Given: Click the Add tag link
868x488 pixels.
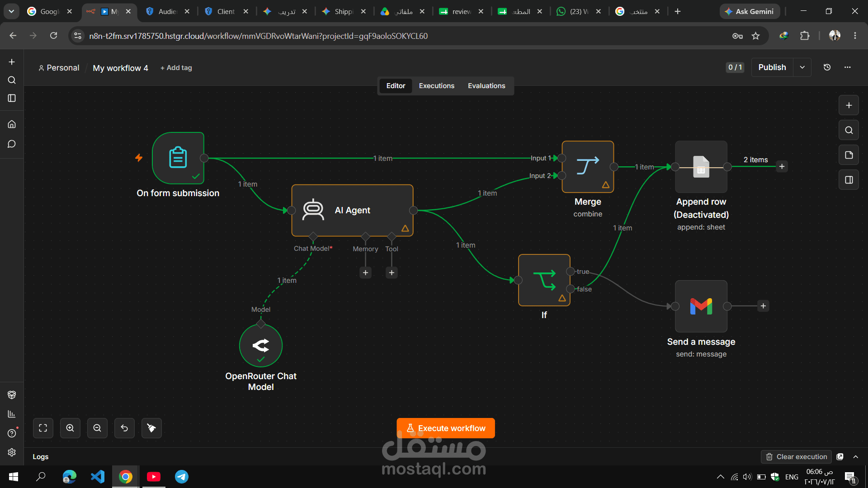Looking at the screenshot, I should tap(176, 68).
